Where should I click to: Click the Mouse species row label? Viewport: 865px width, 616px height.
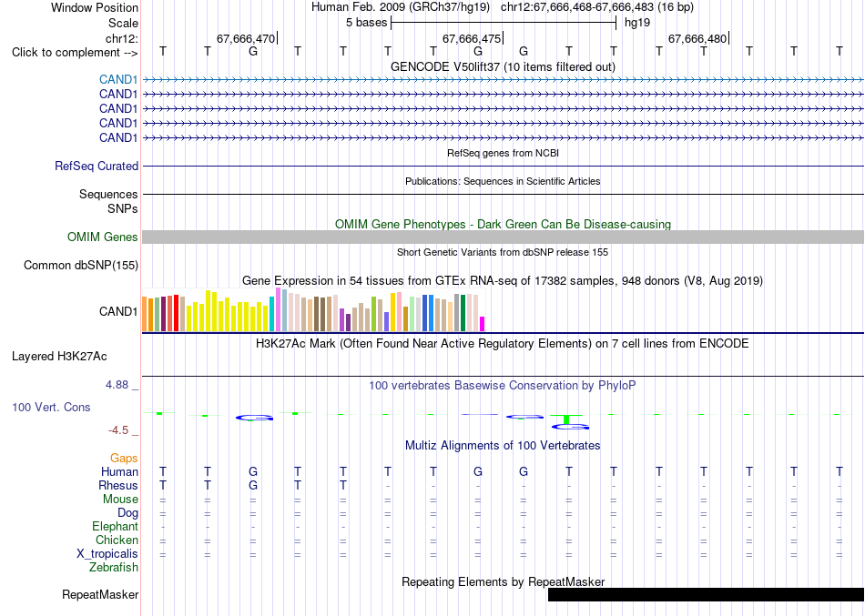[x=120, y=500]
